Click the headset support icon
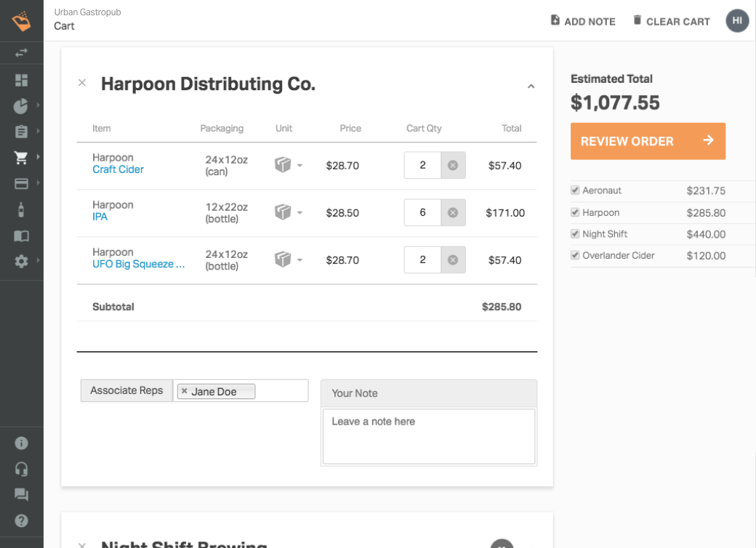 tap(21, 469)
